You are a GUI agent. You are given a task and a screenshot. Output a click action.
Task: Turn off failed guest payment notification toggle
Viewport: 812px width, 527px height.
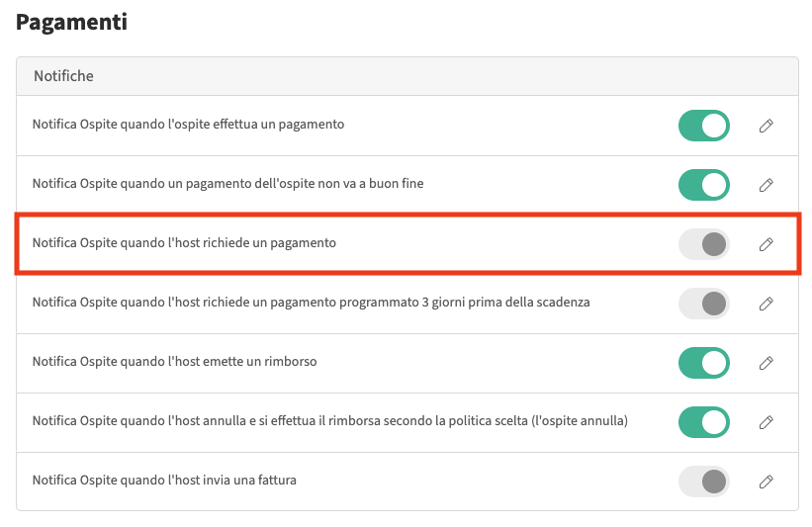[x=703, y=185]
